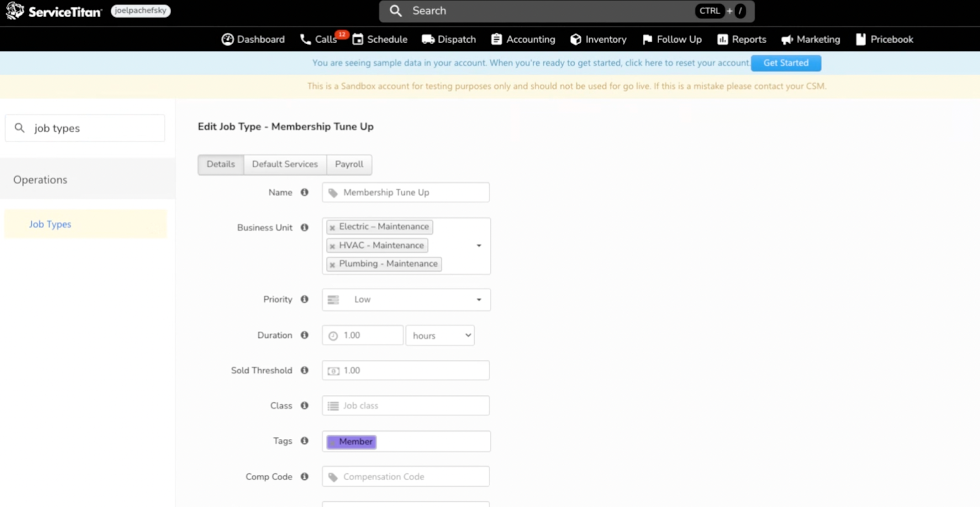This screenshot has height=507, width=980.
Task: Go to Inventory
Action: click(x=598, y=39)
